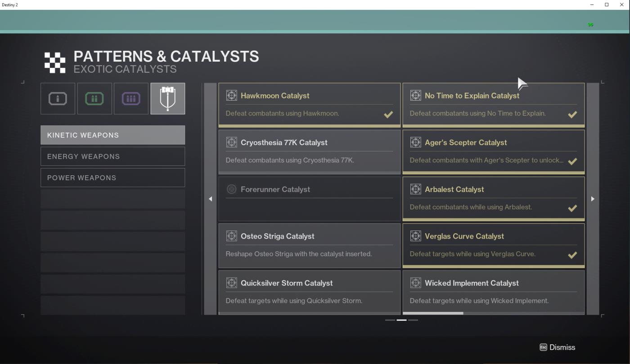Select the primary ammo weapon patterns tab

pyautogui.click(x=58, y=98)
